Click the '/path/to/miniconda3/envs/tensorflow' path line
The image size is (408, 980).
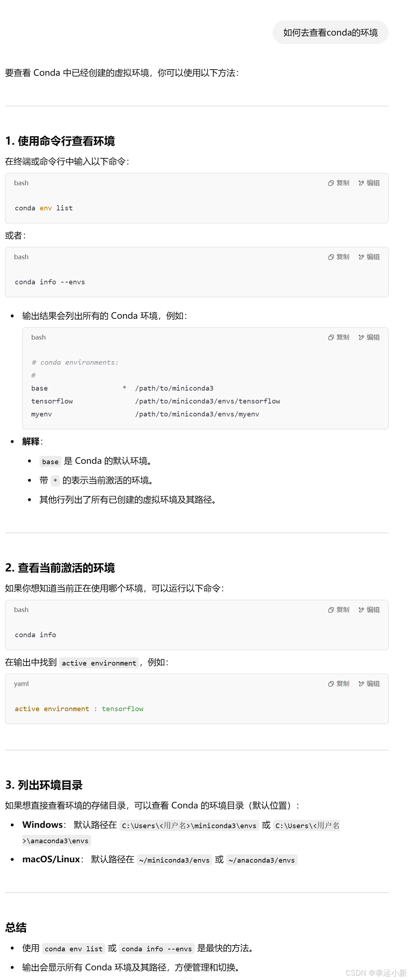[208, 401]
